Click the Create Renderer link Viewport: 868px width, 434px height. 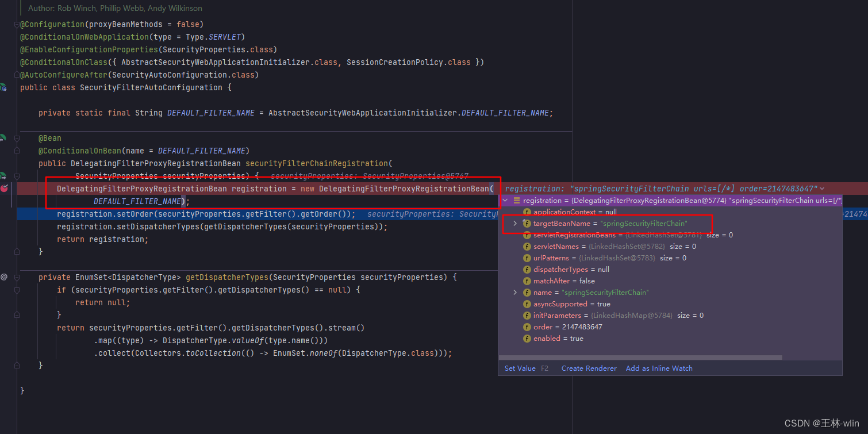(x=589, y=368)
